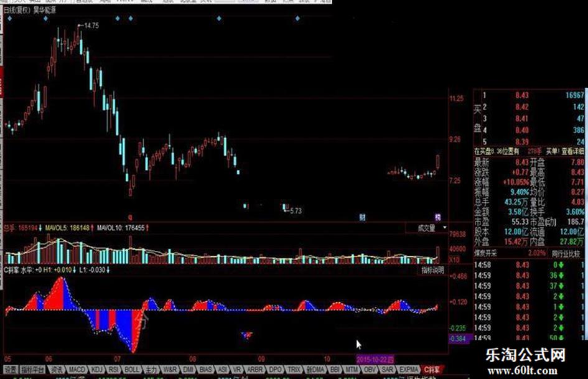Select the OBV indicator tab
588x379 pixels.
point(370,370)
